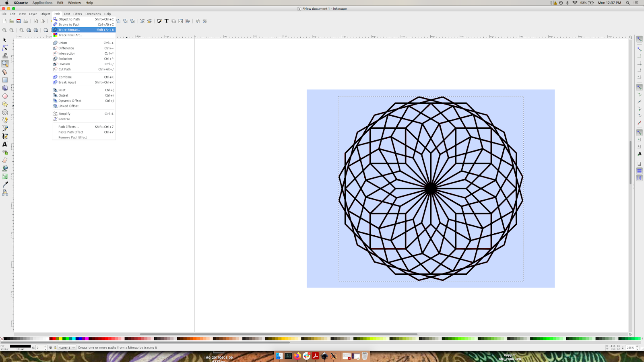Screen dimensions: 644x362
Task: Select Union in the Path menu
Action: tap(62, 43)
